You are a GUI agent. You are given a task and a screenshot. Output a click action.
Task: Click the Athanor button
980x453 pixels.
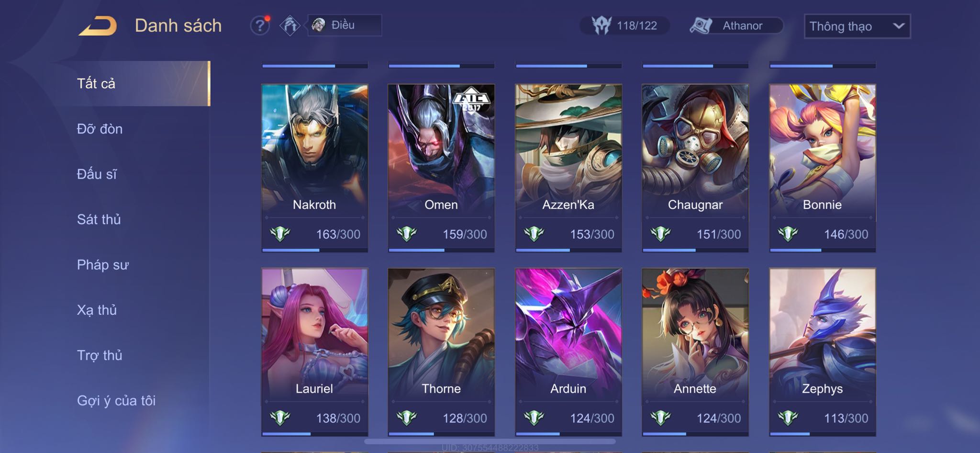pyautogui.click(x=736, y=25)
